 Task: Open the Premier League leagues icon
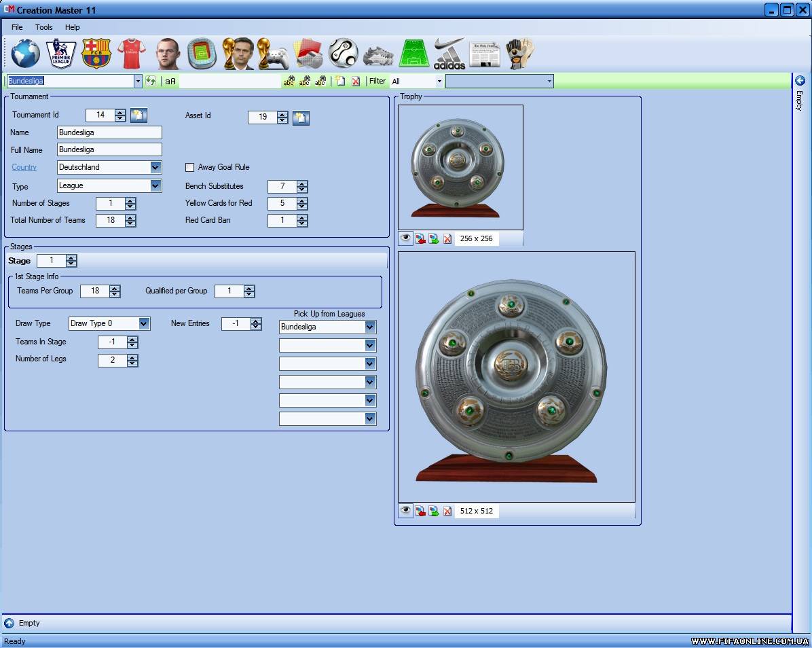61,54
